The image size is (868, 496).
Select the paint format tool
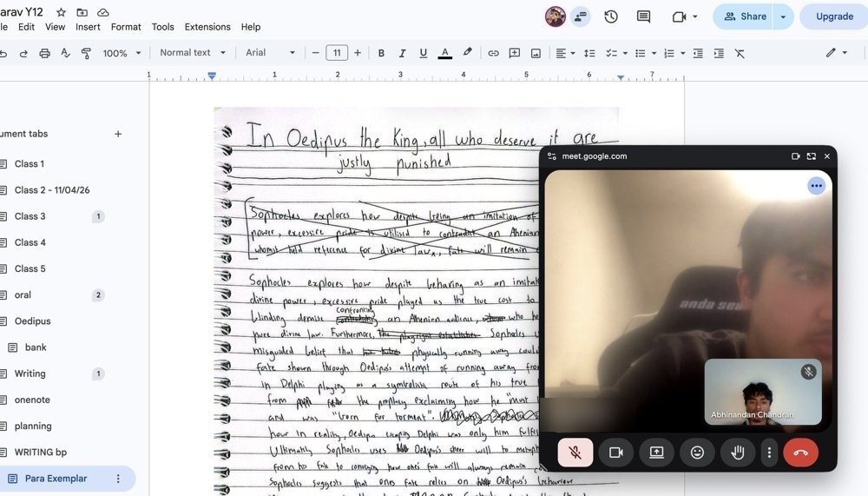pyautogui.click(x=86, y=53)
